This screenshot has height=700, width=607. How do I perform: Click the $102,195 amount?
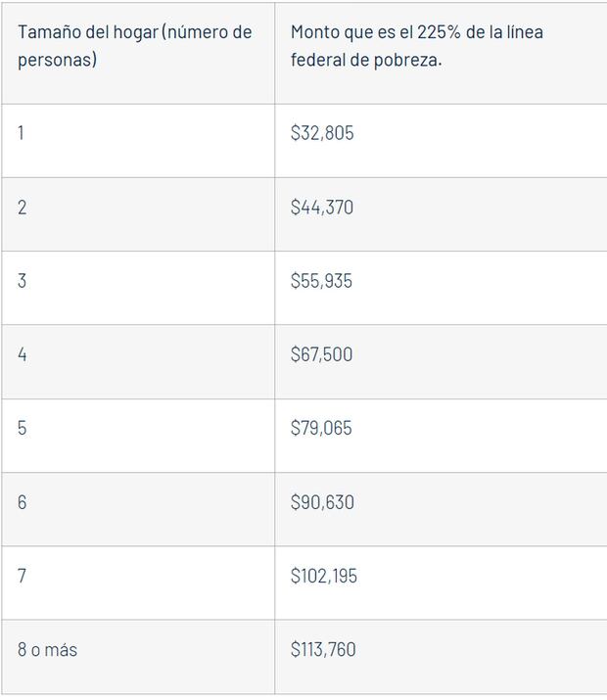(x=324, y=576)
